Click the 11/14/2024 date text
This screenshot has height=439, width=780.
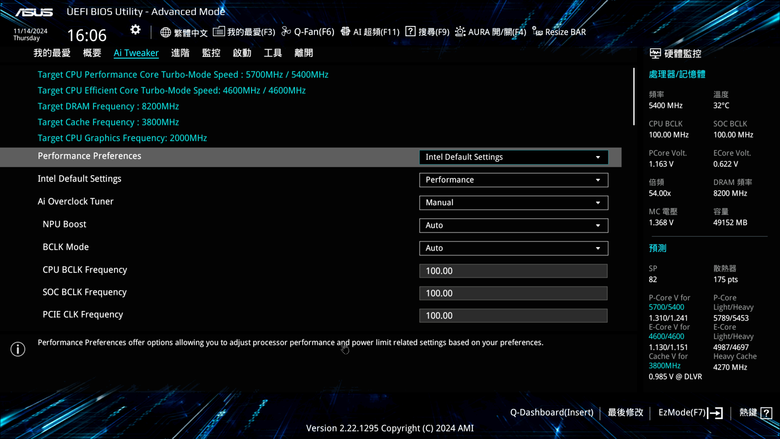[30, 31]
